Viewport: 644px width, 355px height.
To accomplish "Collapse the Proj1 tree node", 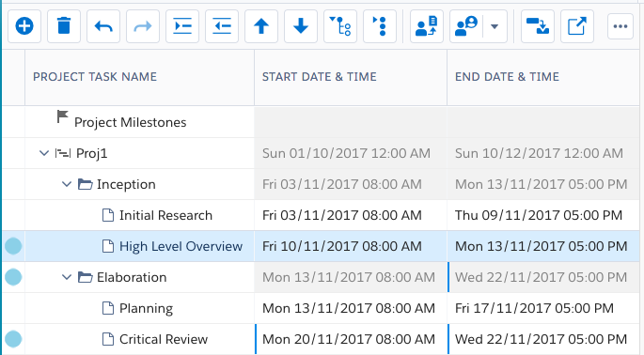I will 44,153.
